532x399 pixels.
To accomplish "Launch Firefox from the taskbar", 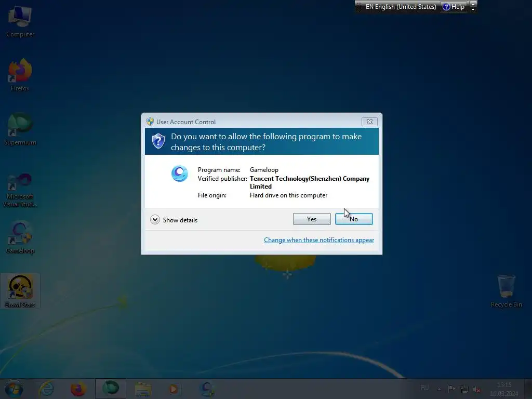I will (x=78, y=389).
